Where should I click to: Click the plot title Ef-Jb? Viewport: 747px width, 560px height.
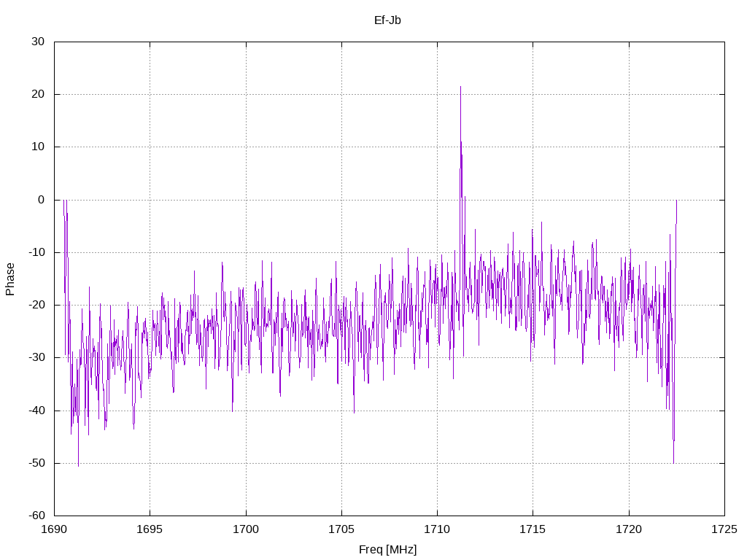tap(387, 20)
